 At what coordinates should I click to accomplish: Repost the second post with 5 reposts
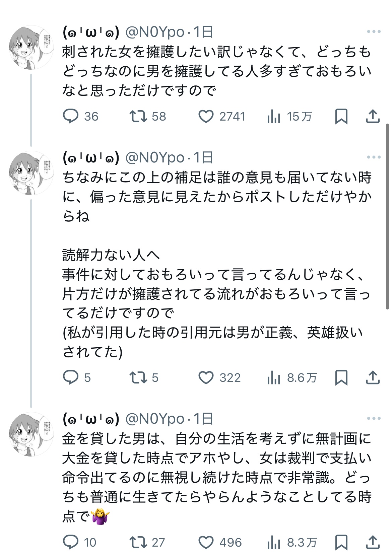point(138,377)
